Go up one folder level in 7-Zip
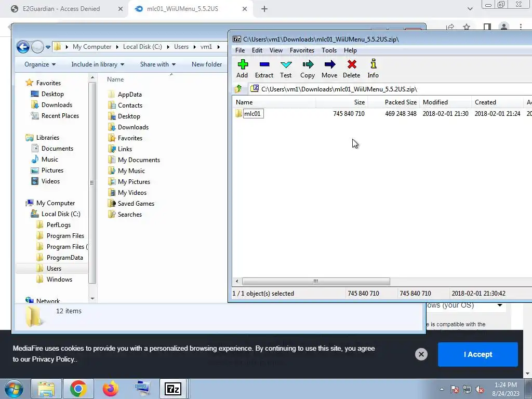This screenshot has width=532, height=399. click(238, 89)
